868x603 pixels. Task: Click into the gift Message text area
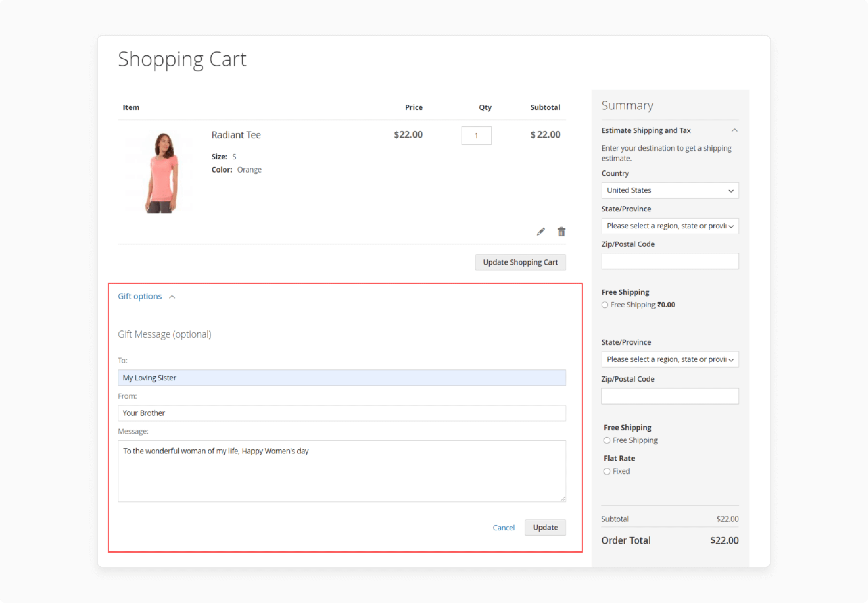pyautogui.click(x=342, y=471)
